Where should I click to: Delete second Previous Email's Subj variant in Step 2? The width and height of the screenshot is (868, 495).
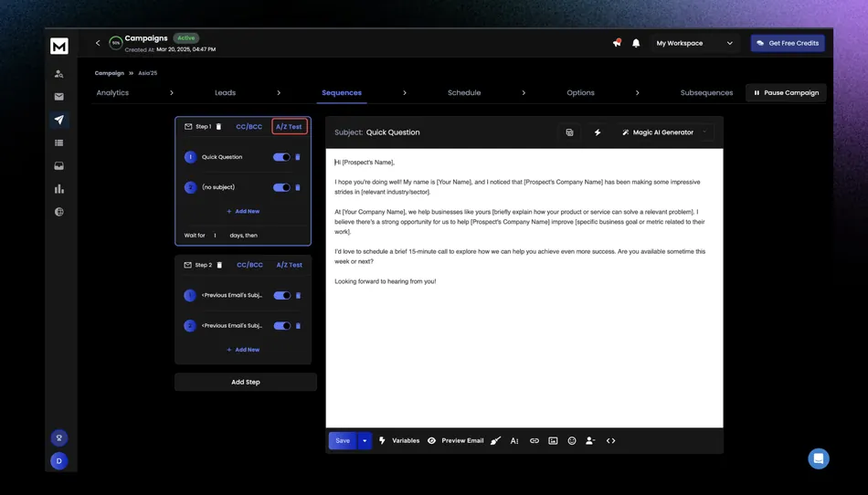click(299, 326)
